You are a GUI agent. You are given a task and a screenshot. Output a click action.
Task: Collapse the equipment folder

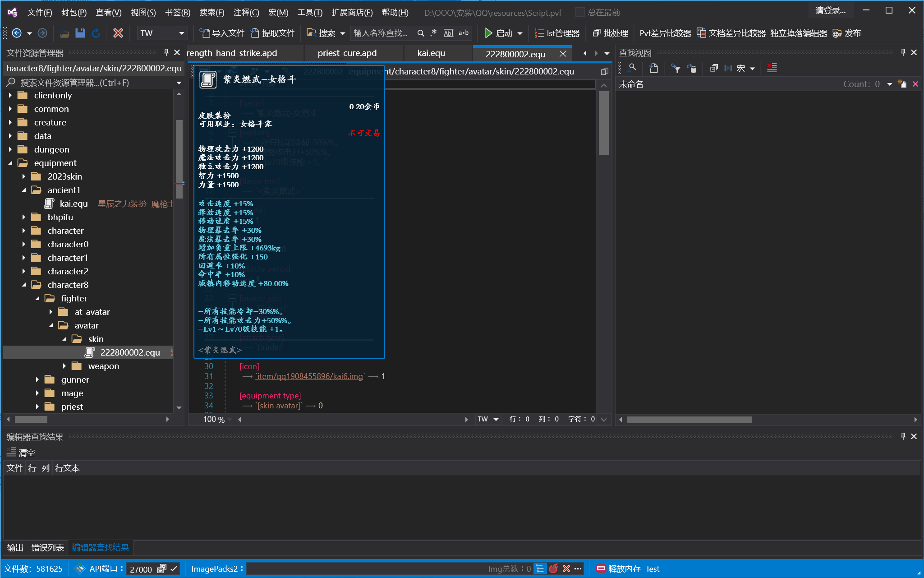coord(10,163)
